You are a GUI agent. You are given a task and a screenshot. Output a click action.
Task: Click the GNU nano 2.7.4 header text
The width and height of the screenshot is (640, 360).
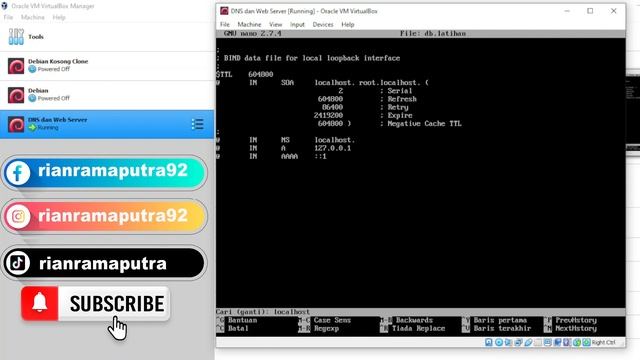pos(252,33)
